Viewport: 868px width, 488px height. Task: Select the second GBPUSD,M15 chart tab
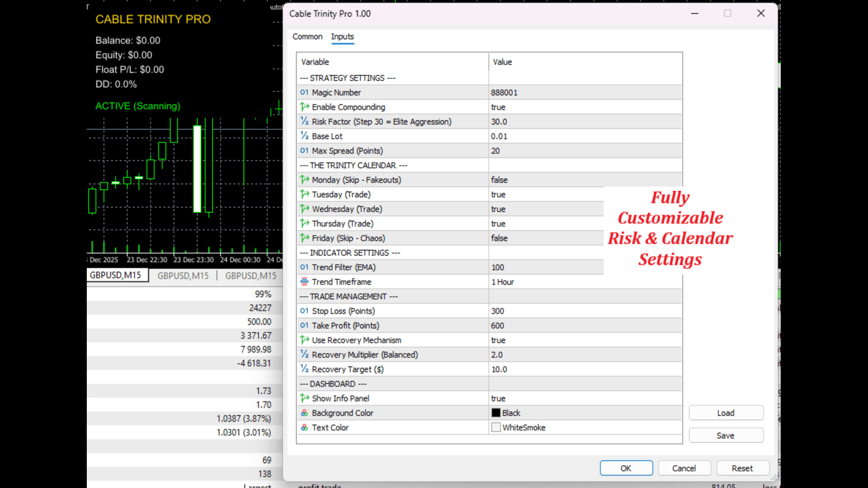click(x=183, y=276)
